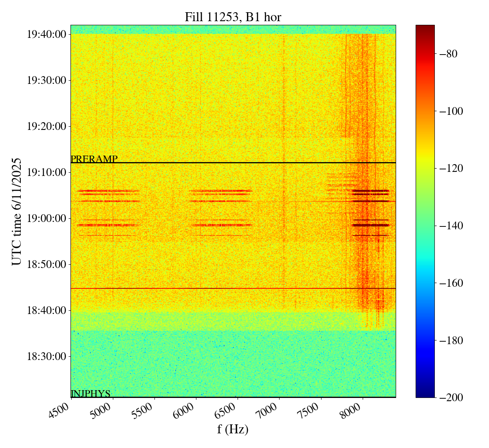Image resolution: width=489 pixels, height=448 pixels.
Task: Click the PRERAMP marker label
Action: 94,159
